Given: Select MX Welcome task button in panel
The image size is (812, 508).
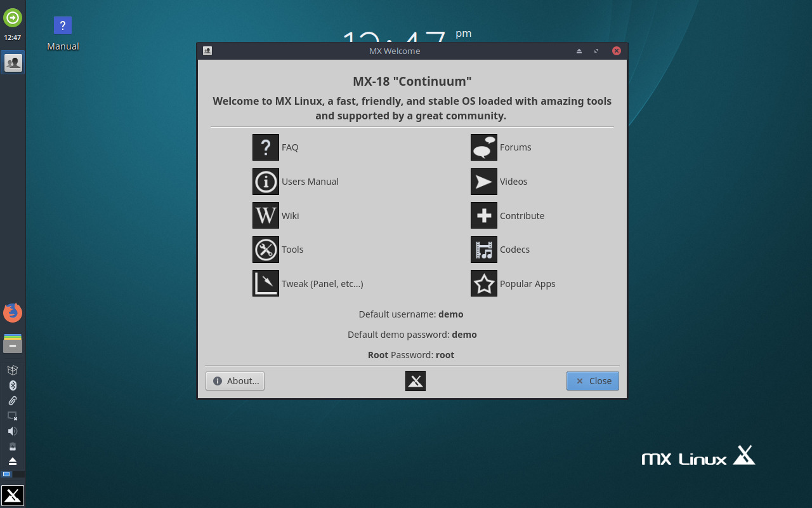Looking at the screenshot, I should pos(13,62).
